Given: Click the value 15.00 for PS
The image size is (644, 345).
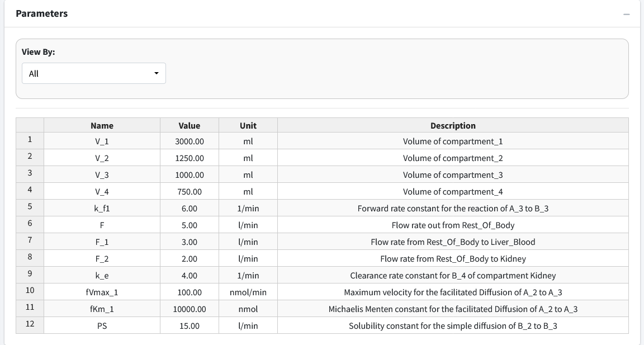Looking at the screenshot, I should pos(190,325).
